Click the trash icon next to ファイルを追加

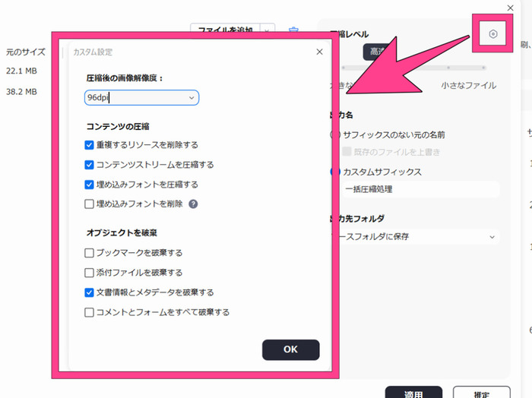(x=293, y=30)
